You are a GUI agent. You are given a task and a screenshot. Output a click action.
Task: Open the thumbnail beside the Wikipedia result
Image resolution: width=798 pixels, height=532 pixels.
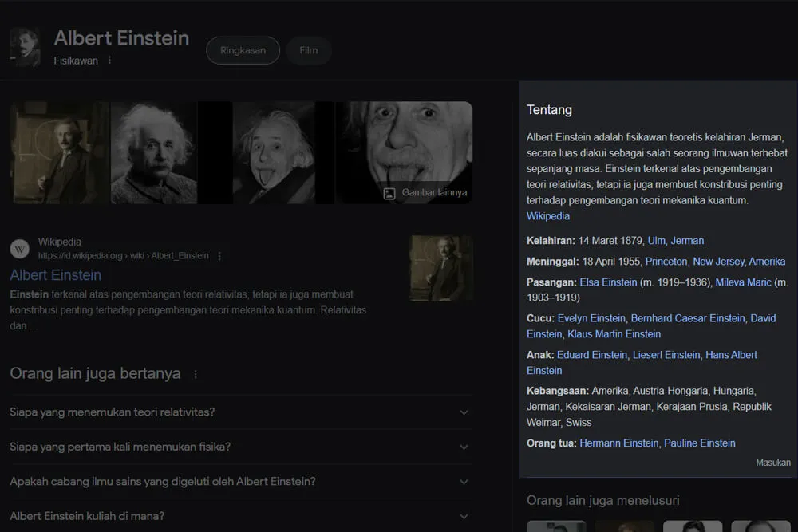[x=440, y=267]
